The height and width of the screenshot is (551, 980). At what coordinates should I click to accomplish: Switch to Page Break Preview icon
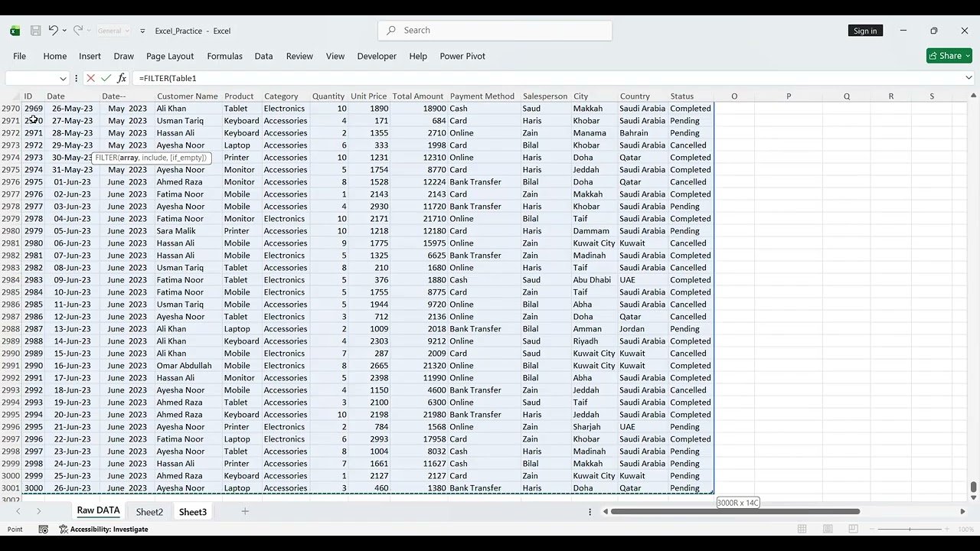click(853, 529)
